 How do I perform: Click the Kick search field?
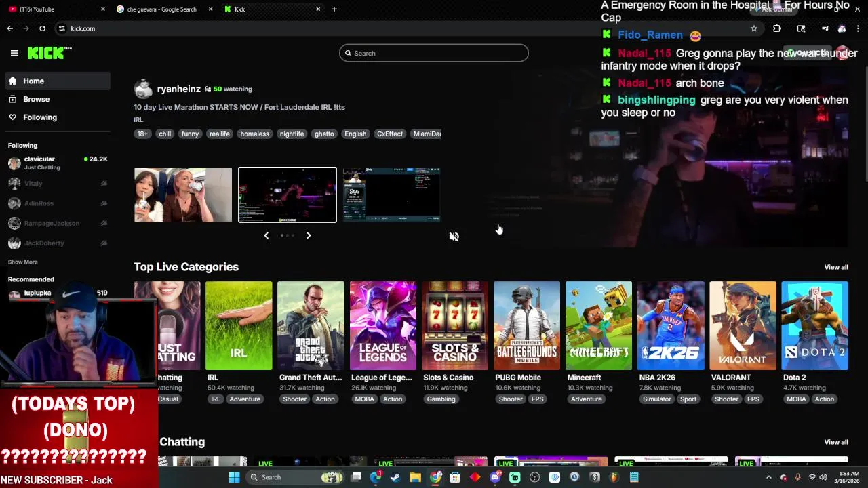434,53
